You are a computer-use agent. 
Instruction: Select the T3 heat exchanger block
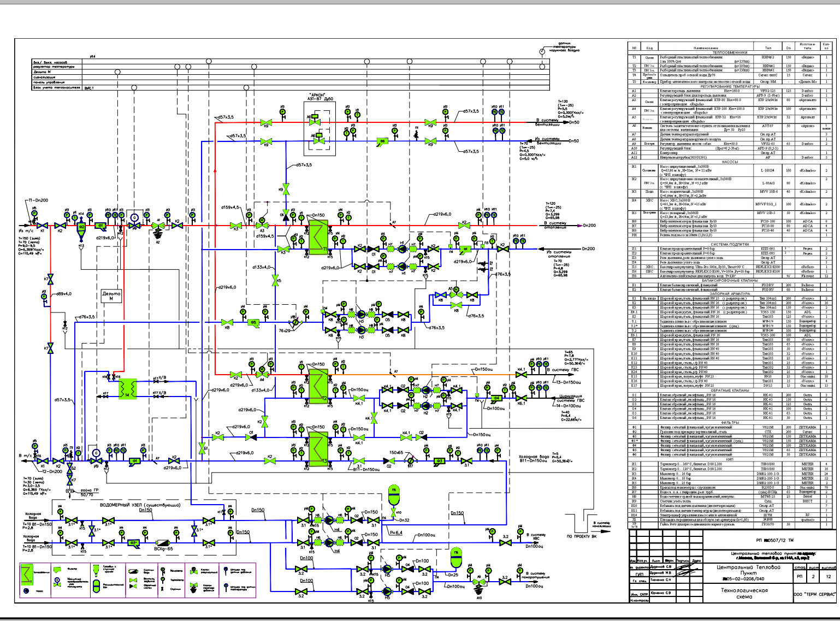click(317, 449)
